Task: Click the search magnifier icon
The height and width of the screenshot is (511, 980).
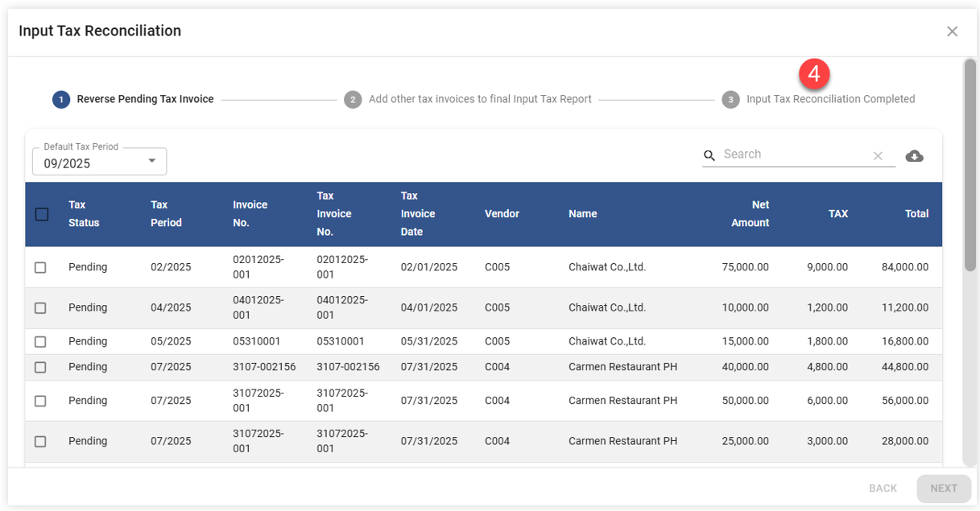Action: (x=709, y=155)
